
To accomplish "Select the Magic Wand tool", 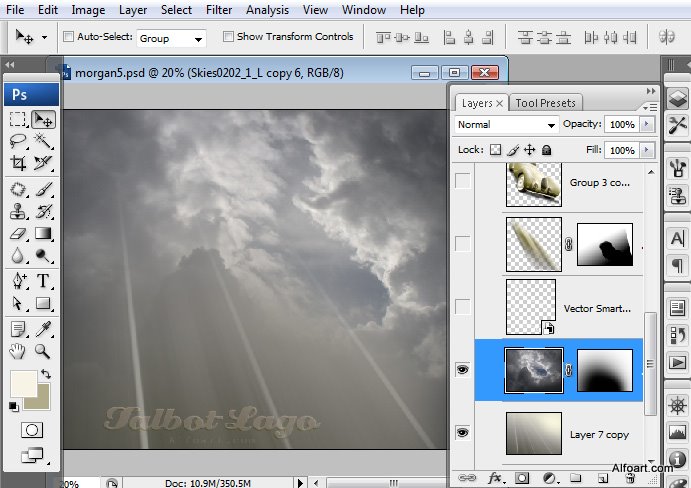I will (x=44, y=141).
